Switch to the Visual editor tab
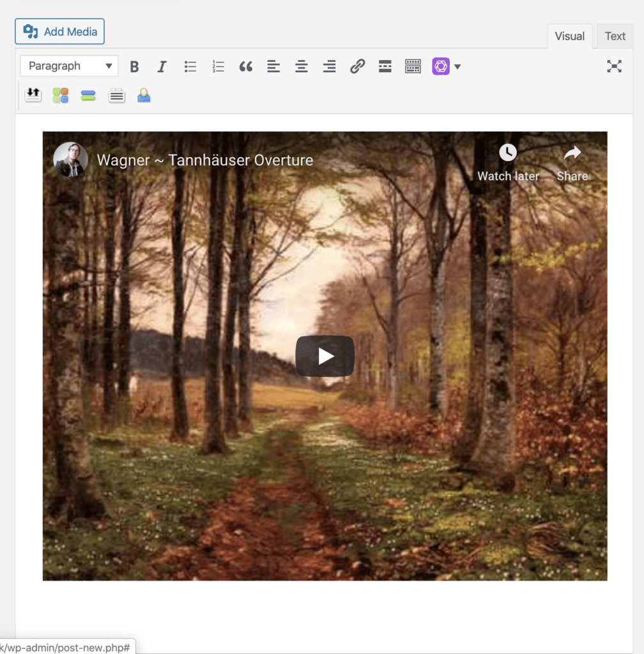 [x=569, y=36]
